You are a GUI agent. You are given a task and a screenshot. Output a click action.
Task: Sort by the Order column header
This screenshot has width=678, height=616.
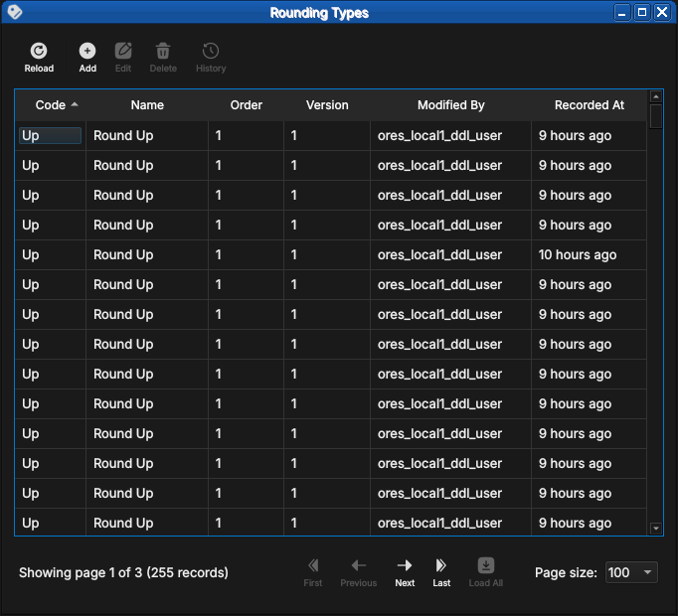coord(246,105)
